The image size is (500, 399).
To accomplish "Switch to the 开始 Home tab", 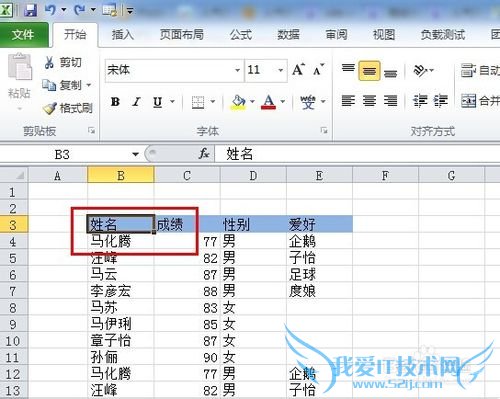I will pos(75,35).
